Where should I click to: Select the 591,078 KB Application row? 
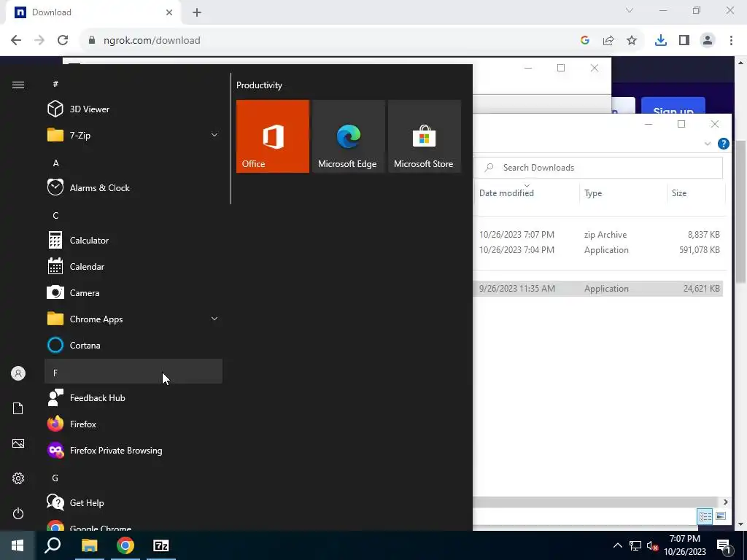[x=598, y=250]
